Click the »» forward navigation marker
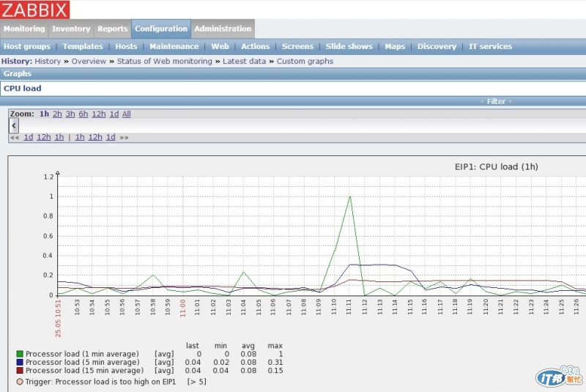The image size is (586, 392). coord(124,138)
